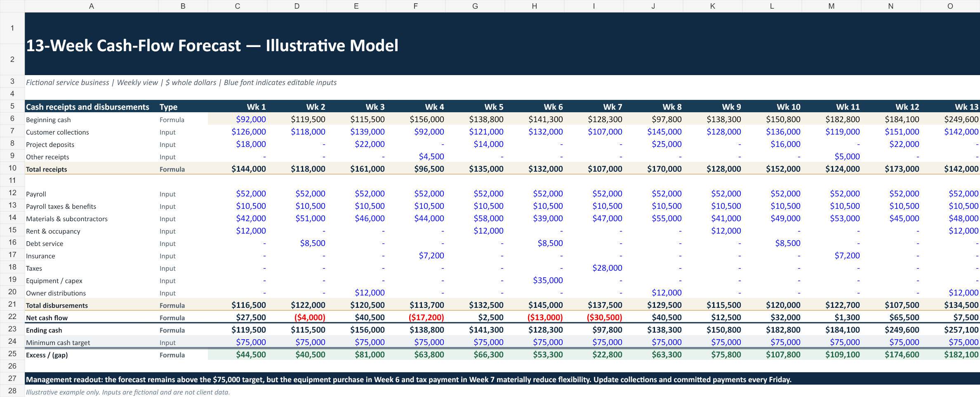This screenshot has height=397, width=980.
Task: Click the Wk 4 other receipts $4,500 cell
Action: (x=416, y=156)
